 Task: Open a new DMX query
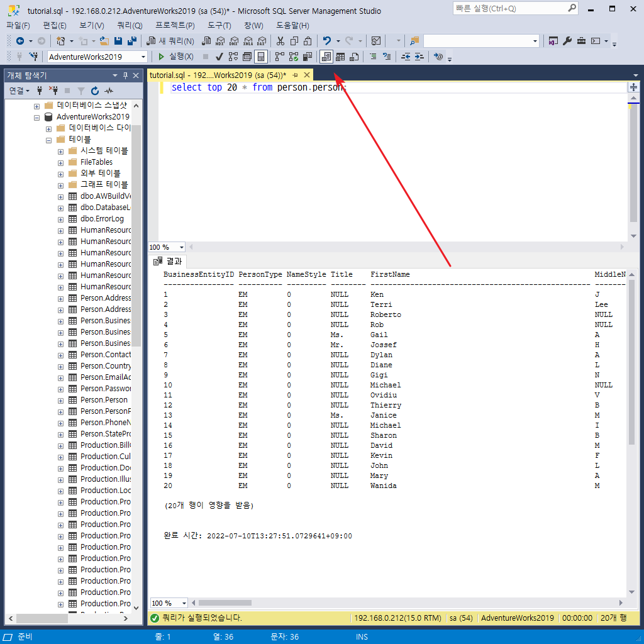pyautogui.click(x=234, y=41)
